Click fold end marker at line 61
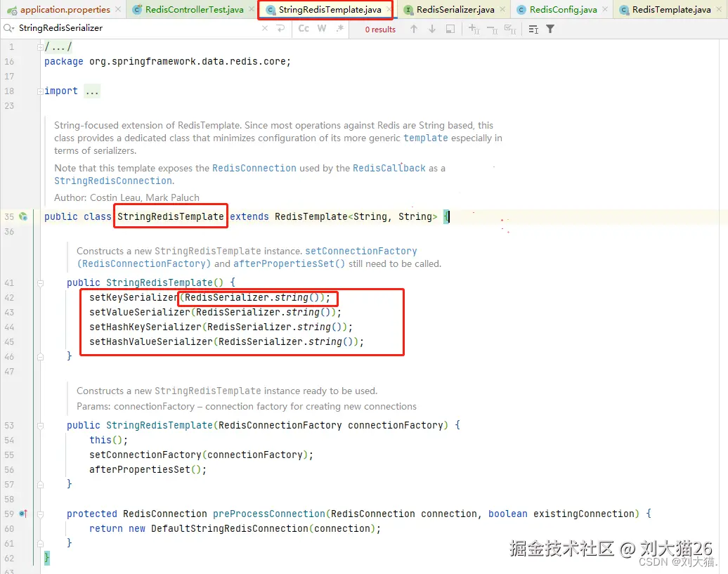This screenshot has height=574, width=728. pyautogui.click(x=40, y=543)
